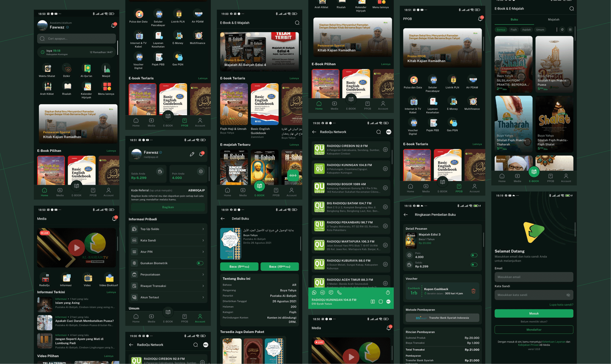Select the Masjid icon
The height and width of the screenshot is (364, 611).
[106, 68]
